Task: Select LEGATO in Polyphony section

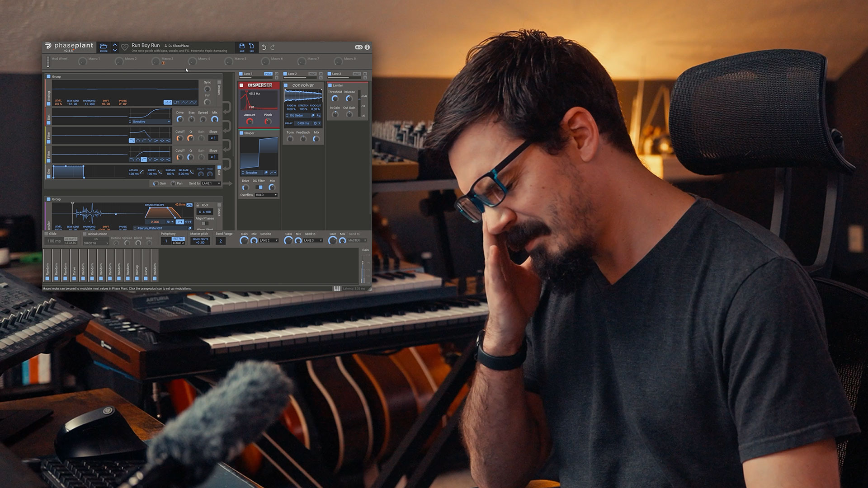Action: (x=178, y=243)
